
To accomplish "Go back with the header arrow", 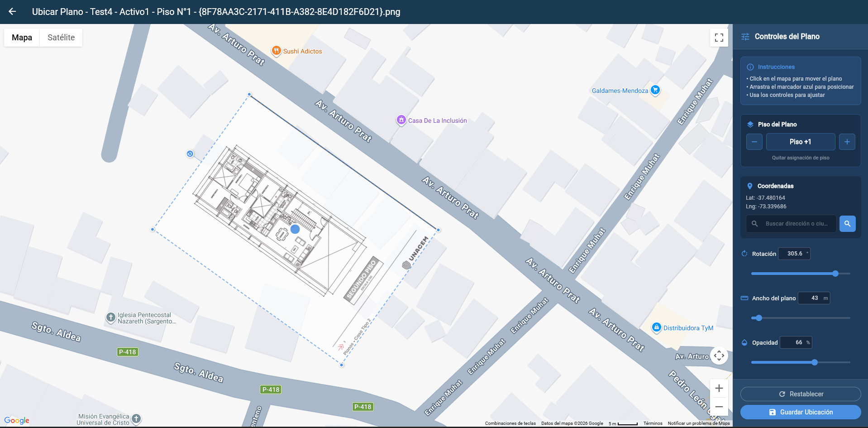I will [12, 12].
